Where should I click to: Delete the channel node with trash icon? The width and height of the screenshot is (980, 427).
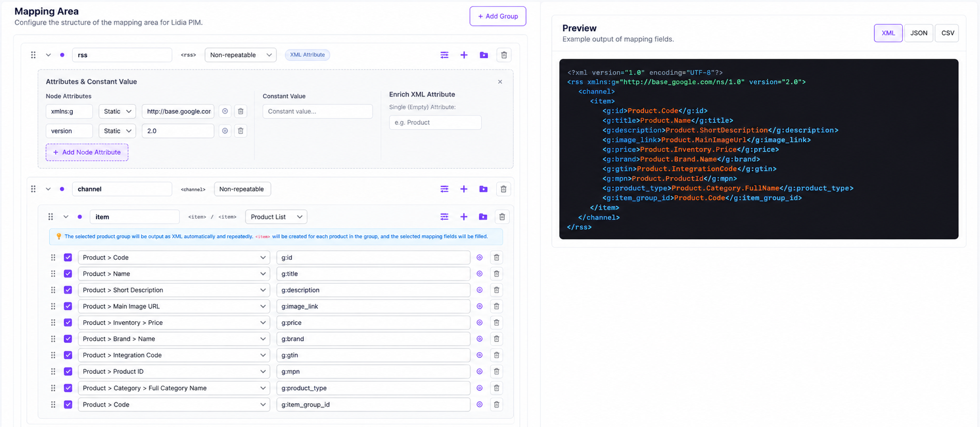click(503, 189)
